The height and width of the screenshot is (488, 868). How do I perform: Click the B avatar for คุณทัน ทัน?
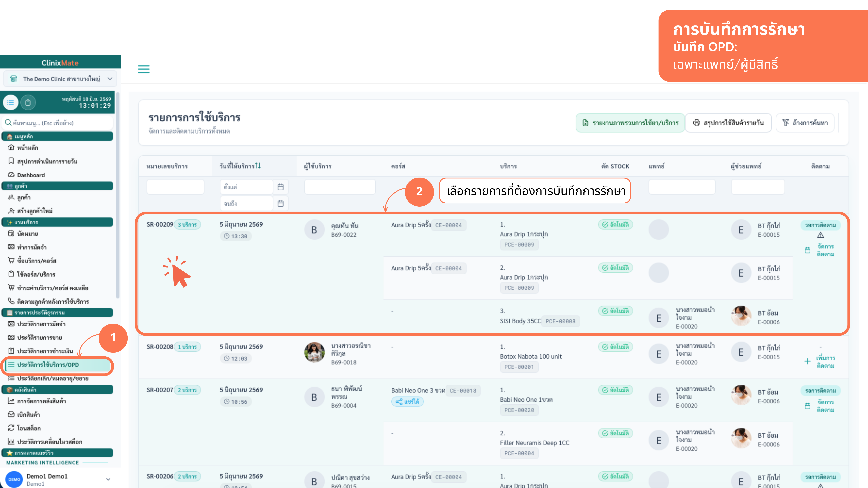314,230
